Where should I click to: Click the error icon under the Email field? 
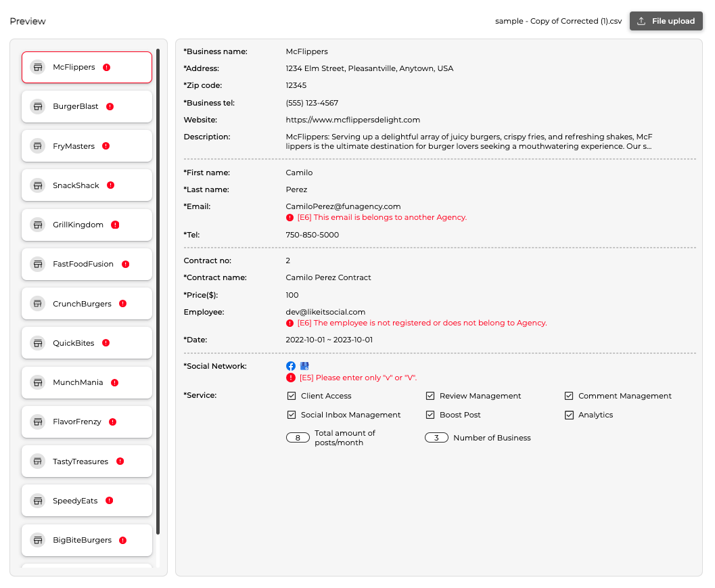tap(290, 218)
